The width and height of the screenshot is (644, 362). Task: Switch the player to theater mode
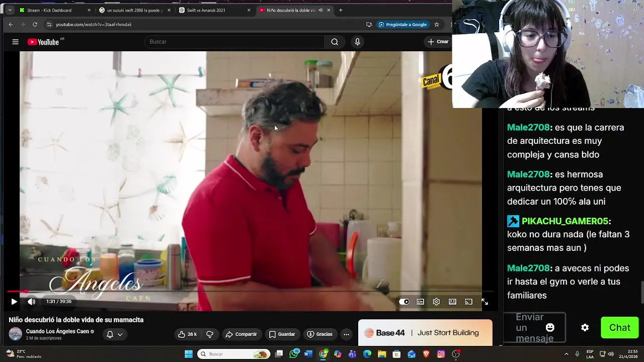tap(452, 302)
